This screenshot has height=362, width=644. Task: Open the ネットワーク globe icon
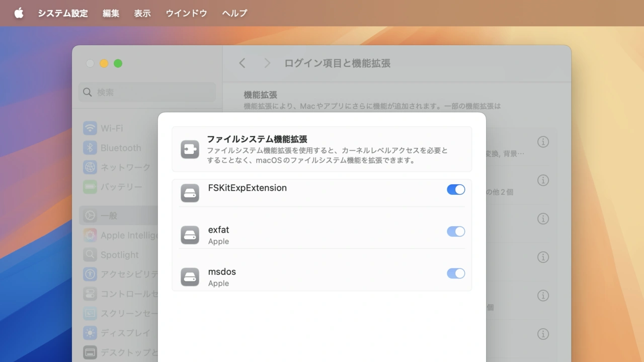[x=90, y=167]
